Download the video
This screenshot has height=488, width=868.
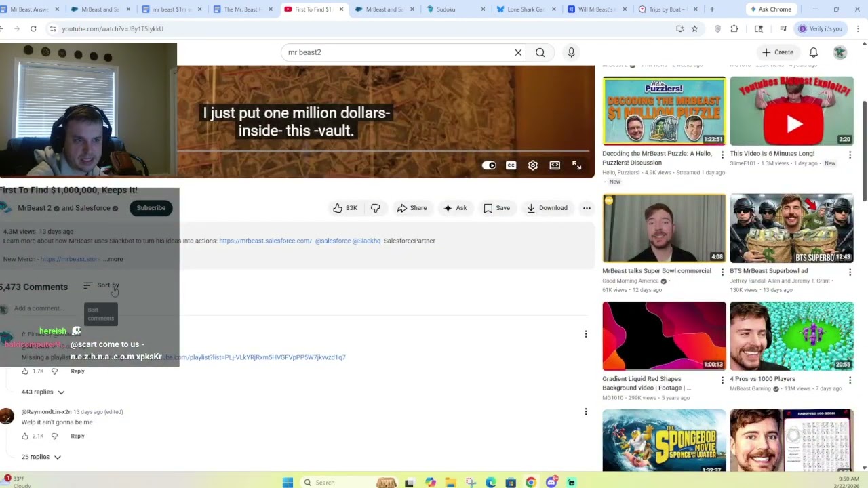coord(547,208)
